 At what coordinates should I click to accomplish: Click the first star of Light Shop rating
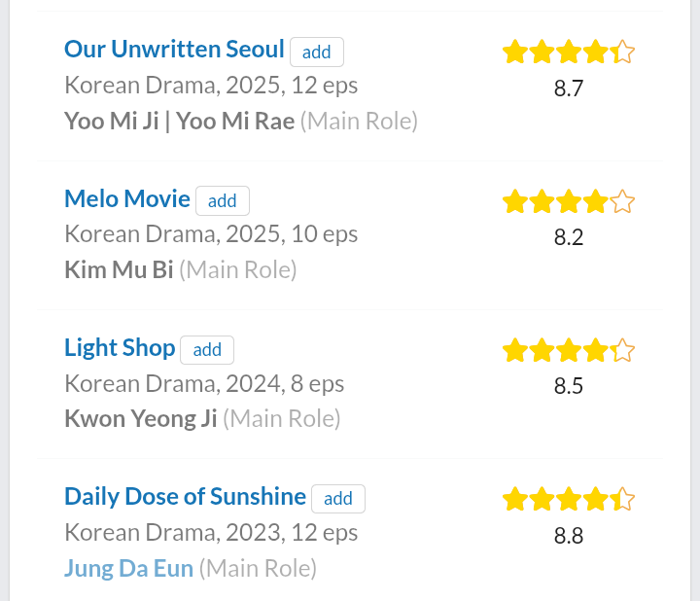[515, 350]
